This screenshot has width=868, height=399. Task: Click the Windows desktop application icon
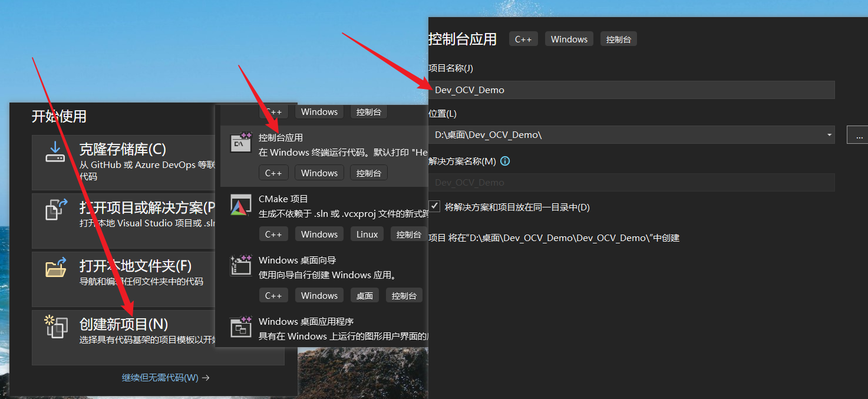pos(241,327)
